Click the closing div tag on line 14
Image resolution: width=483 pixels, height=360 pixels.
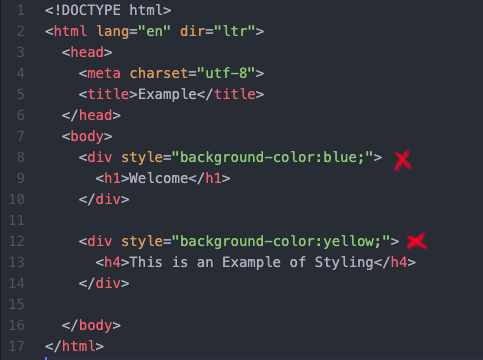point(104,283)
